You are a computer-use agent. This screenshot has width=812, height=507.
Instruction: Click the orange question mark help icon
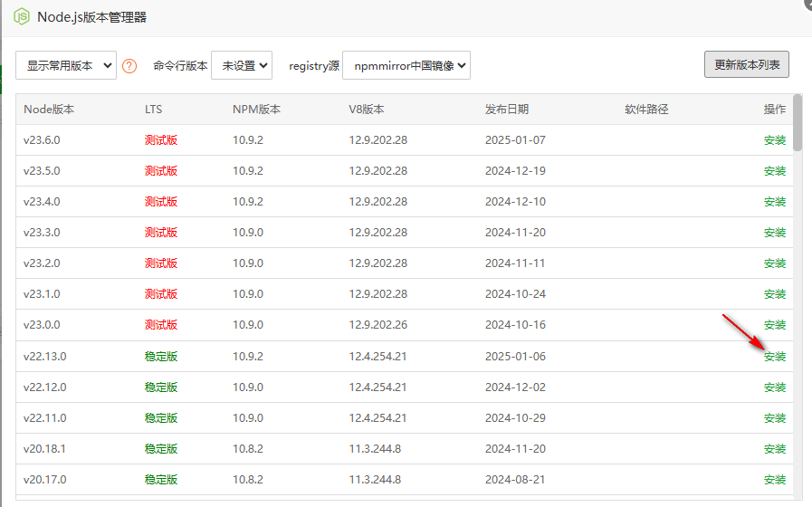(x=129, y=66)
